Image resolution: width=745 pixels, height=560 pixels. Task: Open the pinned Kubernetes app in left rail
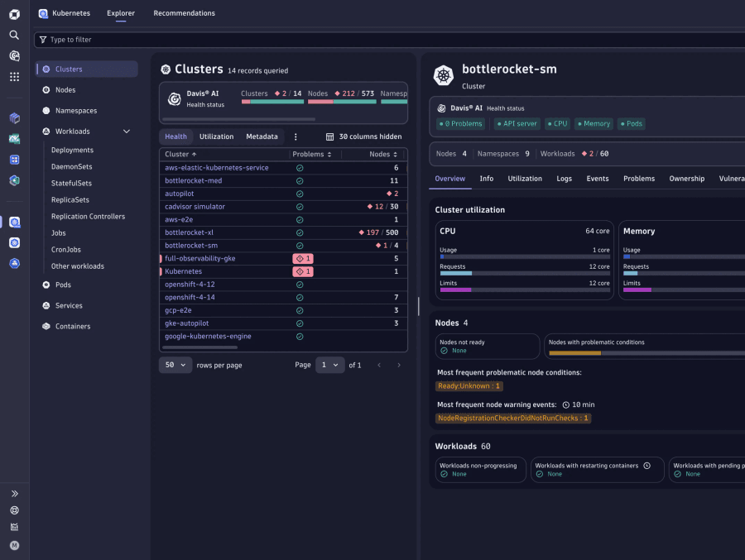(x=14, y=223)
